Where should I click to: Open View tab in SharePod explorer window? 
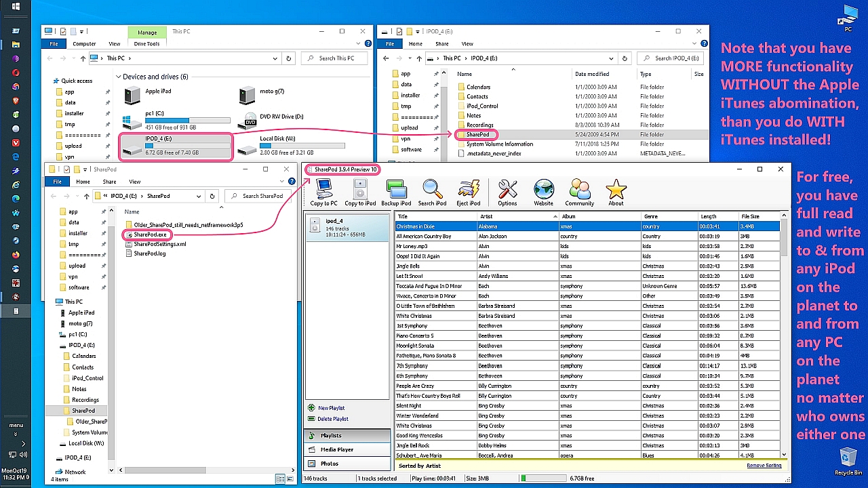[x=135, y=182]
